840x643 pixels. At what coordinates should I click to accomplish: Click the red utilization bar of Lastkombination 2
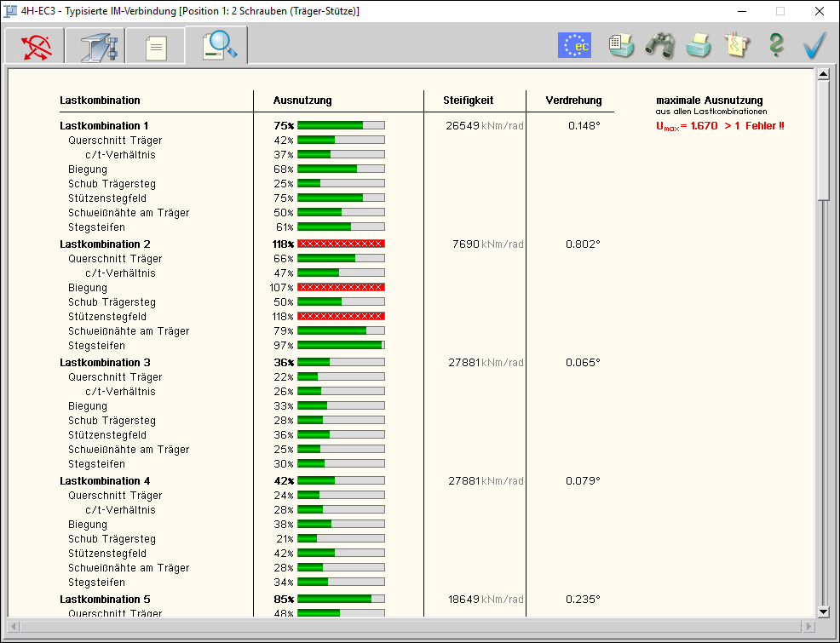coord(341,244)
